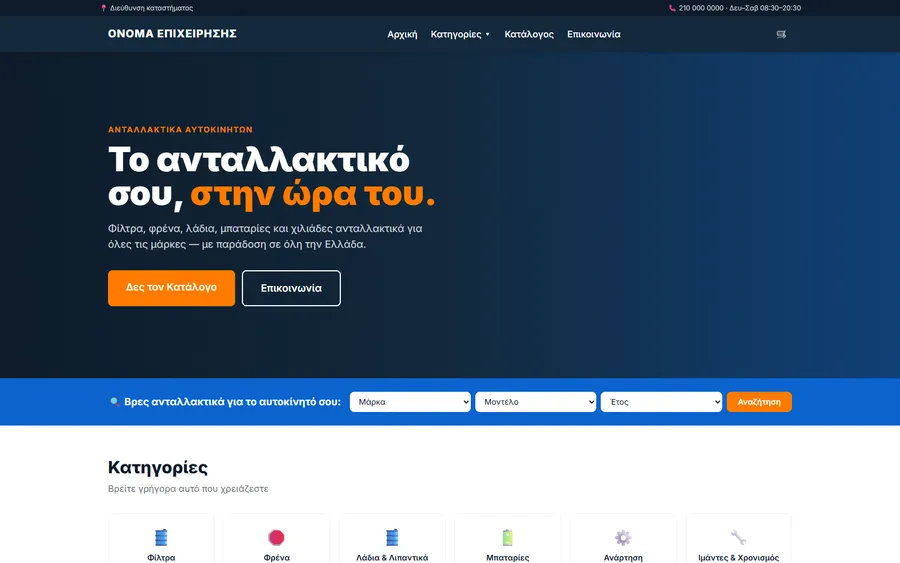Click the location pin icon
This screenshot has width=900, height=563.
[103, 8]
